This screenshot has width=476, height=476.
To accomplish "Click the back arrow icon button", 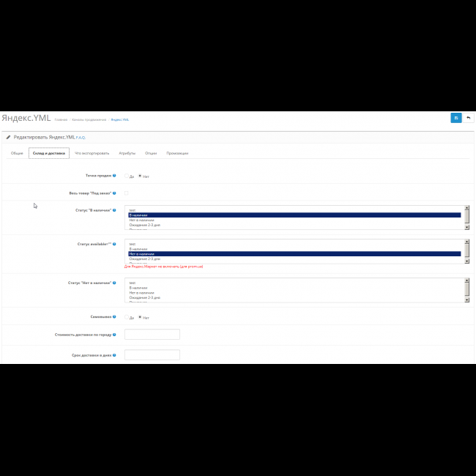I will tap(468, 117).
